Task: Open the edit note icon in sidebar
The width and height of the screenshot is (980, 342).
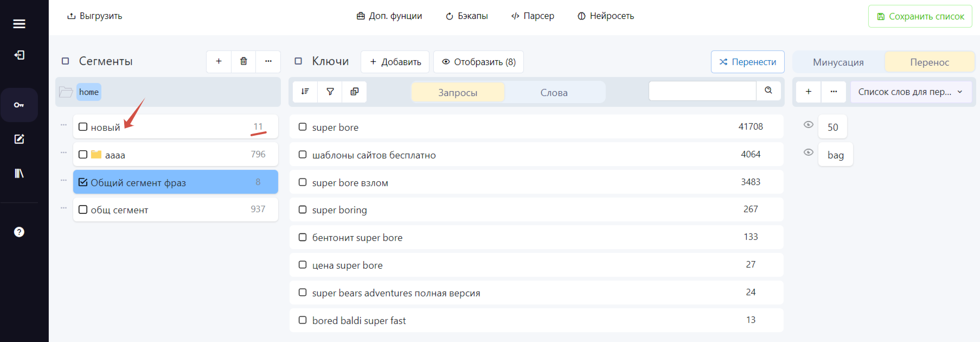Action: pyautogui.click(x=19, y=140)
